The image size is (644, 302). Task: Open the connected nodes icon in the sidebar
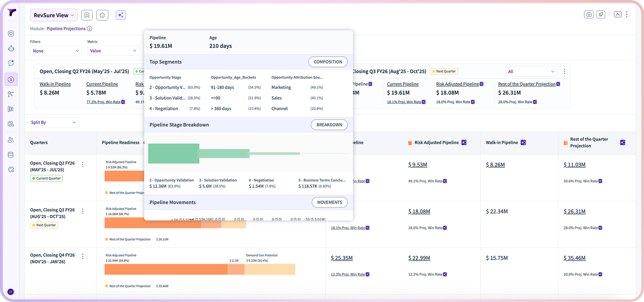point(11,94)
